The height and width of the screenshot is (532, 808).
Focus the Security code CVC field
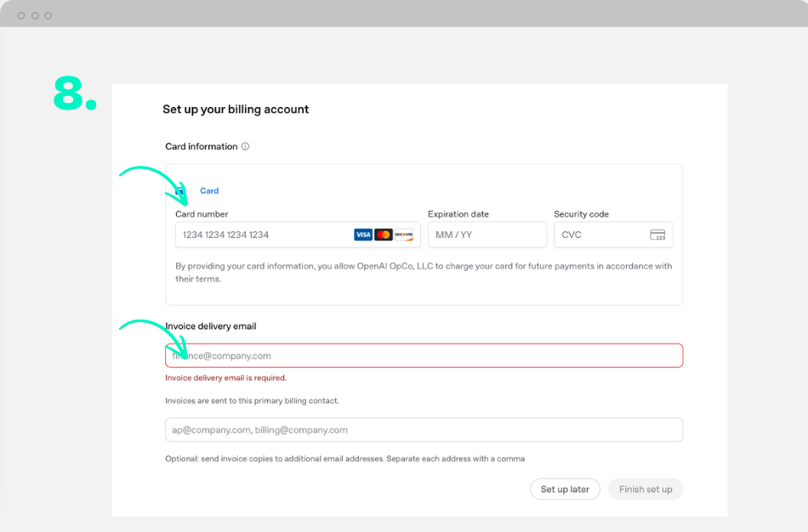(613, 235)
